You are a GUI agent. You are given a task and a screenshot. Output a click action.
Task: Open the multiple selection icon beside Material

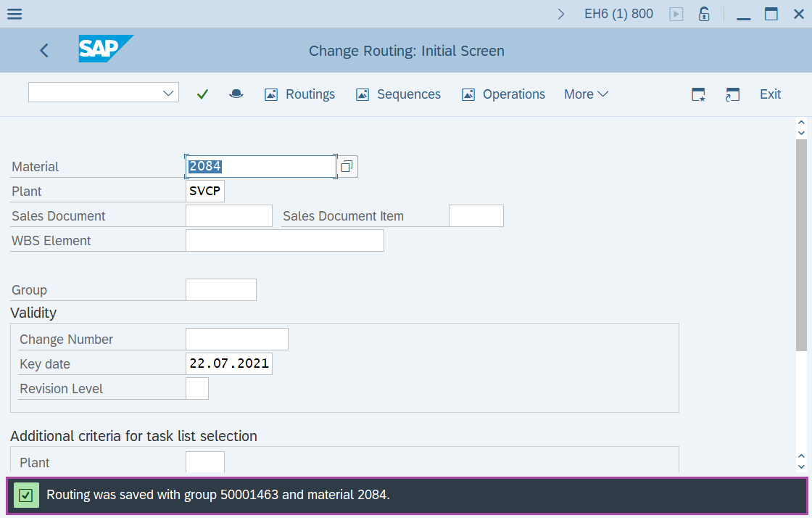[346, 166]
